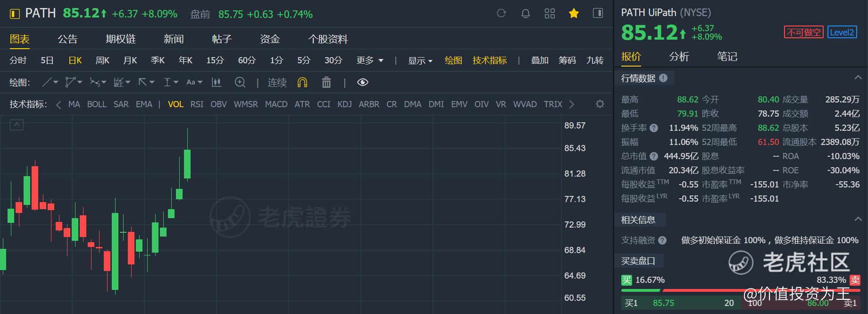Open the 更多 timeframe dropdown
The image size is (868, 314).
tap(370, 60)
